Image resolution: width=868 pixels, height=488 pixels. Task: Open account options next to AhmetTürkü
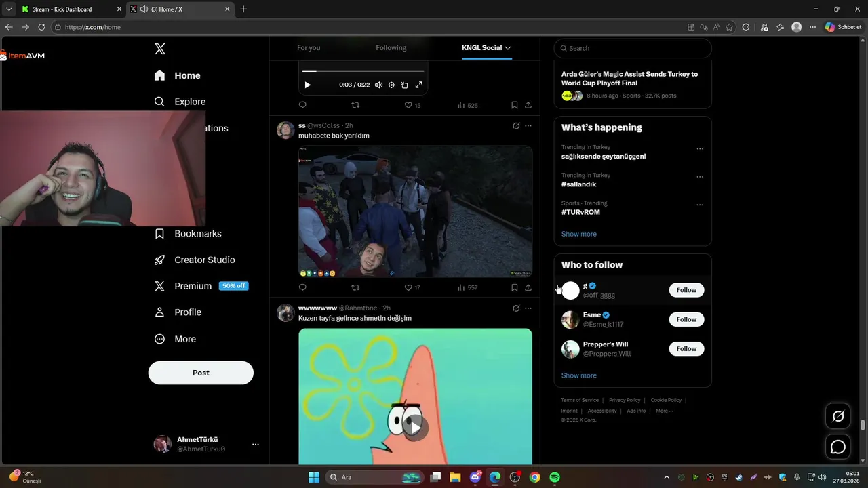[256, 445]
